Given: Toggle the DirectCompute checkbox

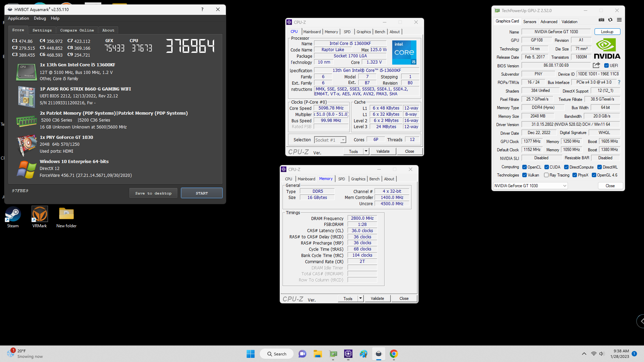Looking at the screenshot, I should coord(566,167).
